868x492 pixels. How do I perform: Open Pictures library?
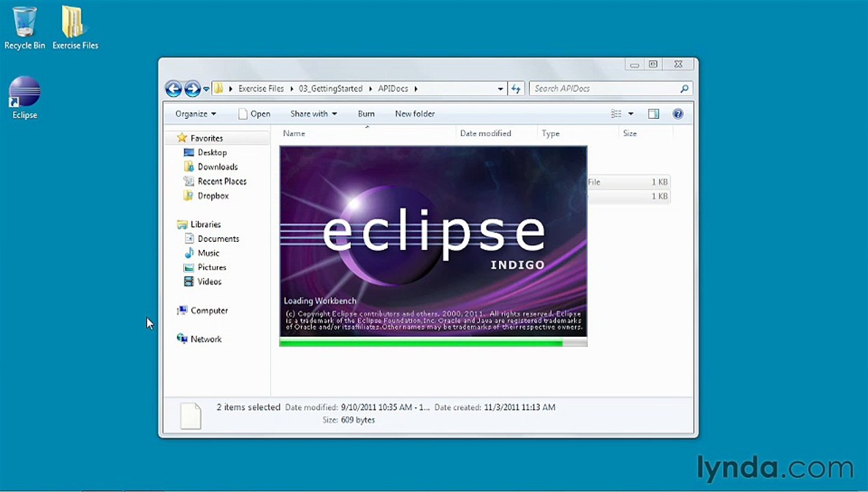211,267
